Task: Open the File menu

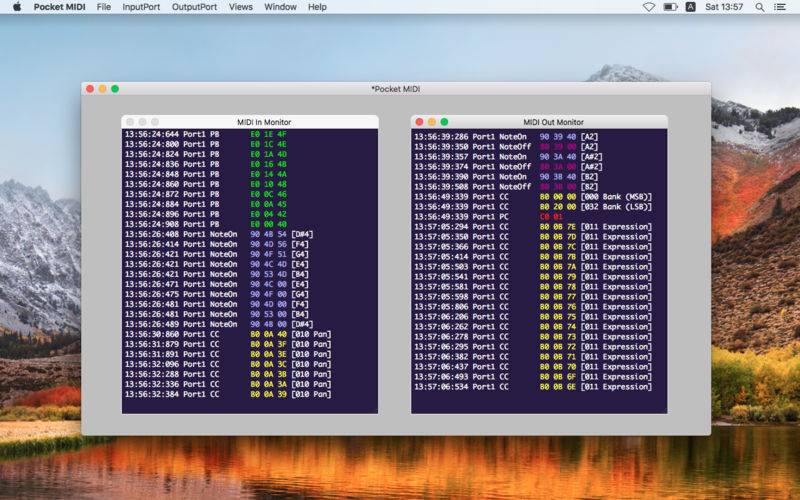Action: click(104, 7)
